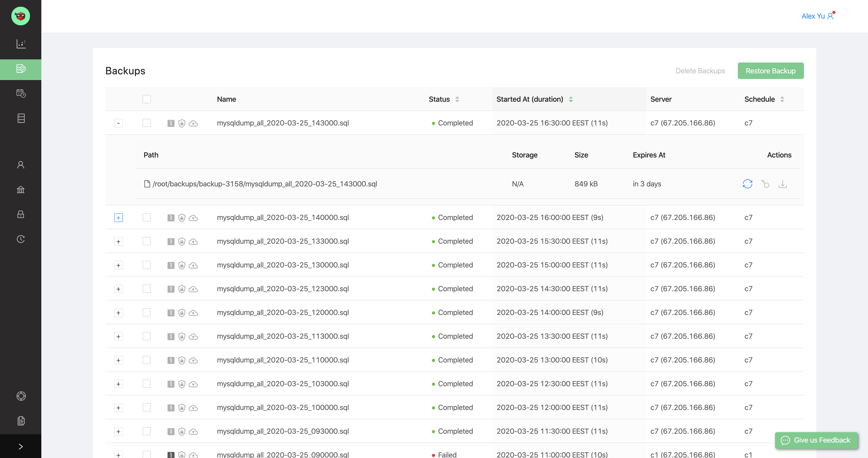Click the blue refresh action icon
Image resolution: width=868 pixels, height=458 pixels.
point(747,184)
